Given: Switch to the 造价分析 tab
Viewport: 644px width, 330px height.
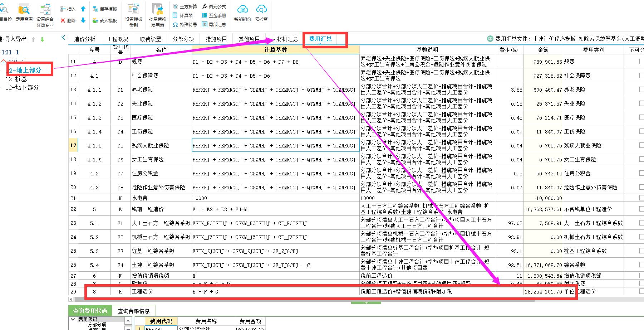Looking at the screenshot, I should click(x=85, y=39).
